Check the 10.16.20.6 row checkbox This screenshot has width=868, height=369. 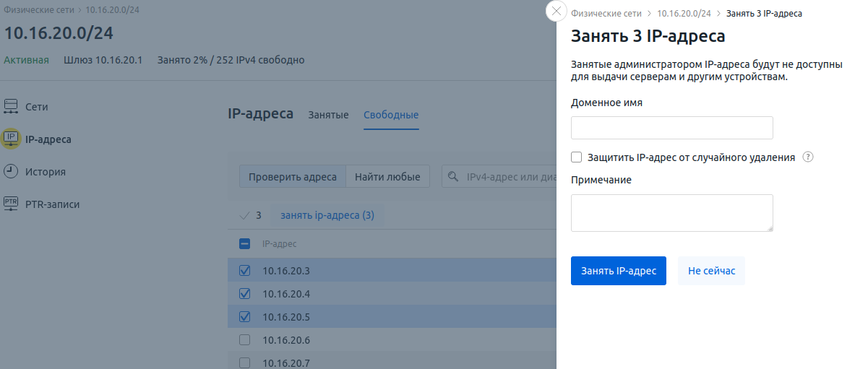244,340
